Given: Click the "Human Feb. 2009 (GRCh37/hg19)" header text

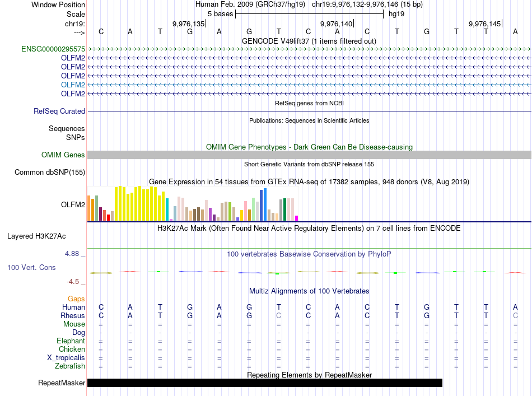Looking at the screenshot, I should point(250,4).
